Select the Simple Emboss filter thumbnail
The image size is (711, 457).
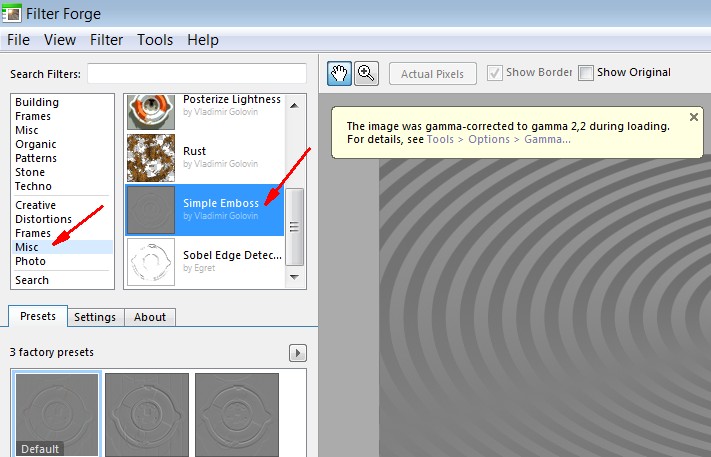point(151,210)
